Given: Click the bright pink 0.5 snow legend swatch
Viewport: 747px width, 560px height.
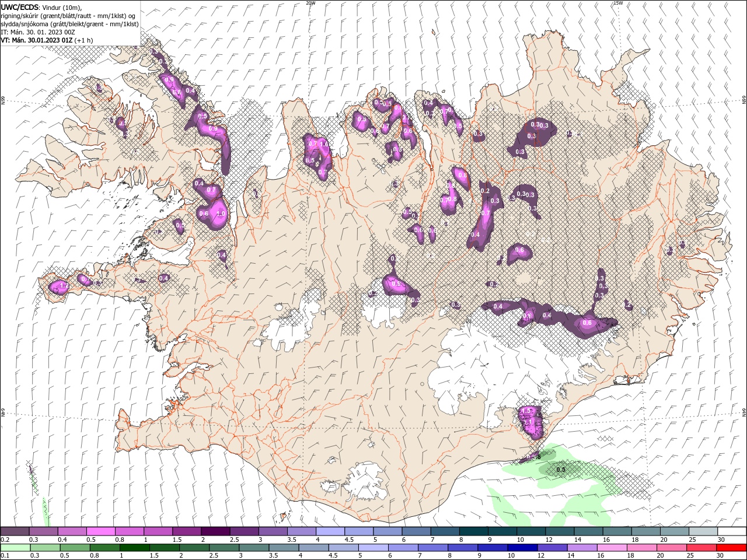Looking at the screenshot, I should click(x=100, y=531).
